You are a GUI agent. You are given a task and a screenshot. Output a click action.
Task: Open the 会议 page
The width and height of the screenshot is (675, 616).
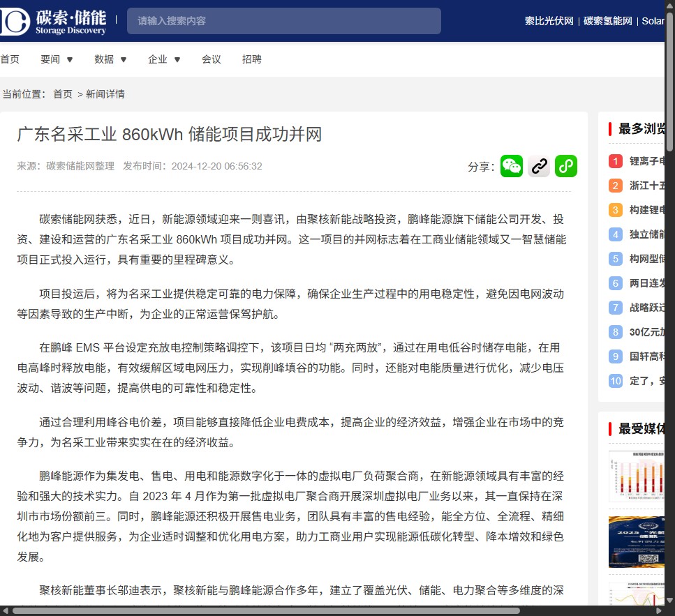[212, 59]
